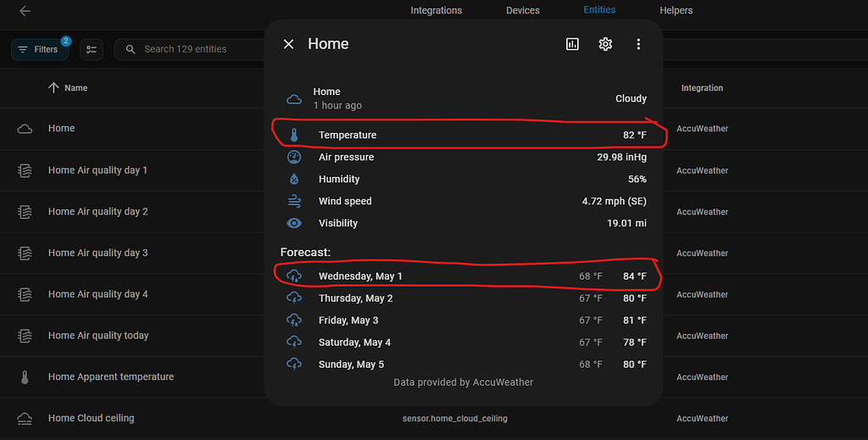Open the Integrations tab

click(x=437, y=10)
